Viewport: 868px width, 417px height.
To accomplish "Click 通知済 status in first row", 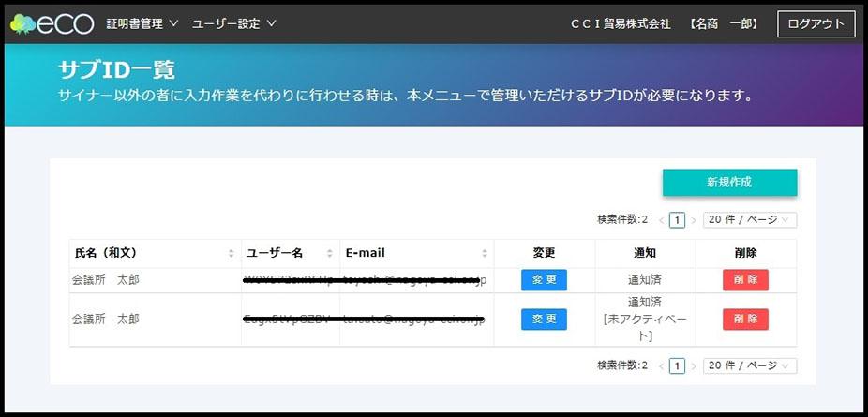I will pos(645,280).
